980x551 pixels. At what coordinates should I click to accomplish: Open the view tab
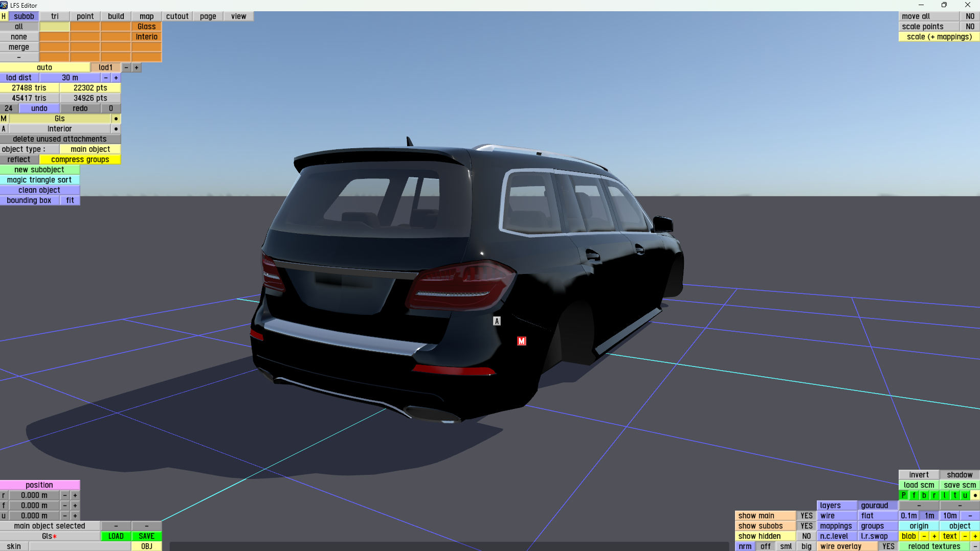tap(239, 16)
